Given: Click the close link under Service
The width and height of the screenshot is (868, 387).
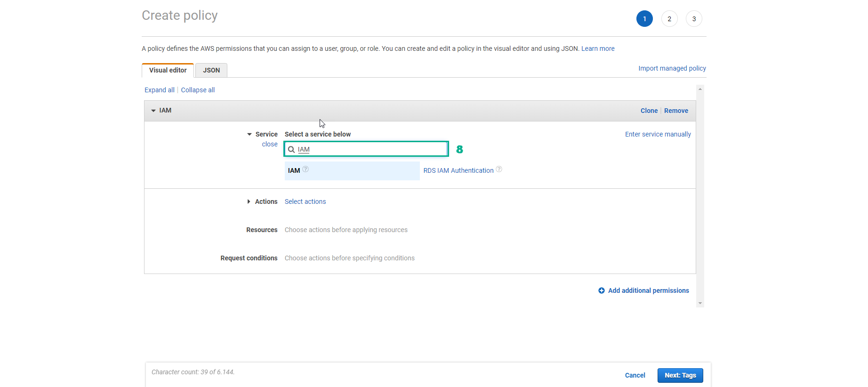Looking at the screenshot, I should coord(270,144).
